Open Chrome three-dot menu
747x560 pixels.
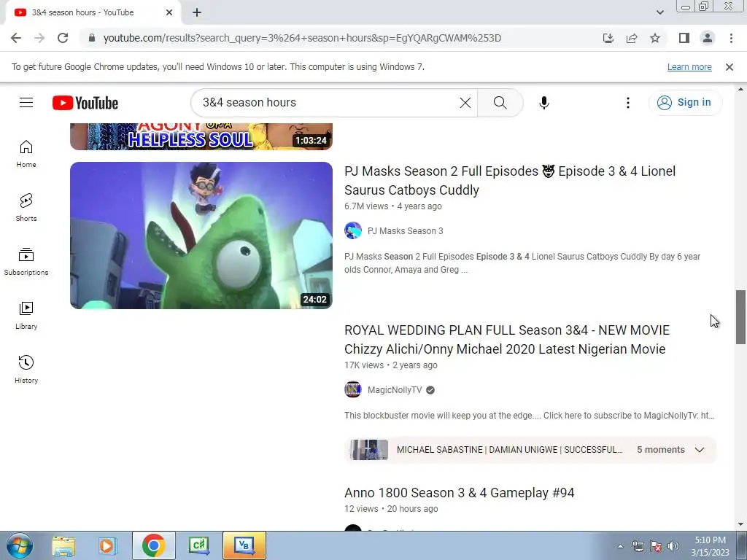[731, 38]
